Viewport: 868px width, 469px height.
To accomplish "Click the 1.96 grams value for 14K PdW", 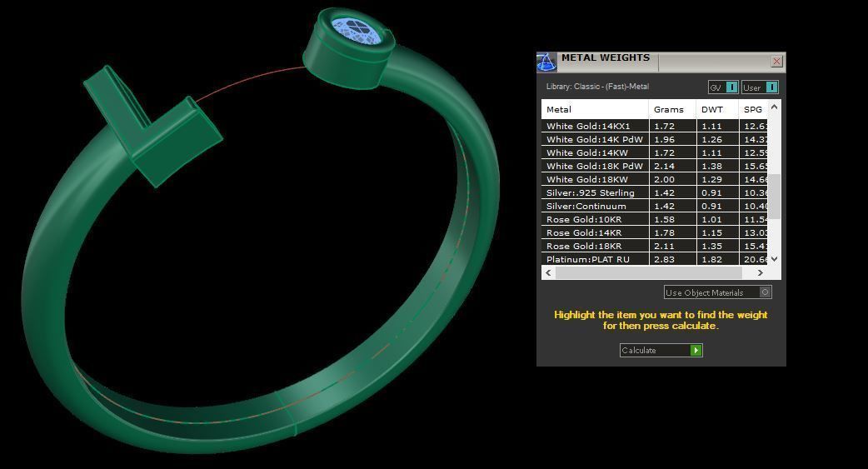I will point(664,140).
